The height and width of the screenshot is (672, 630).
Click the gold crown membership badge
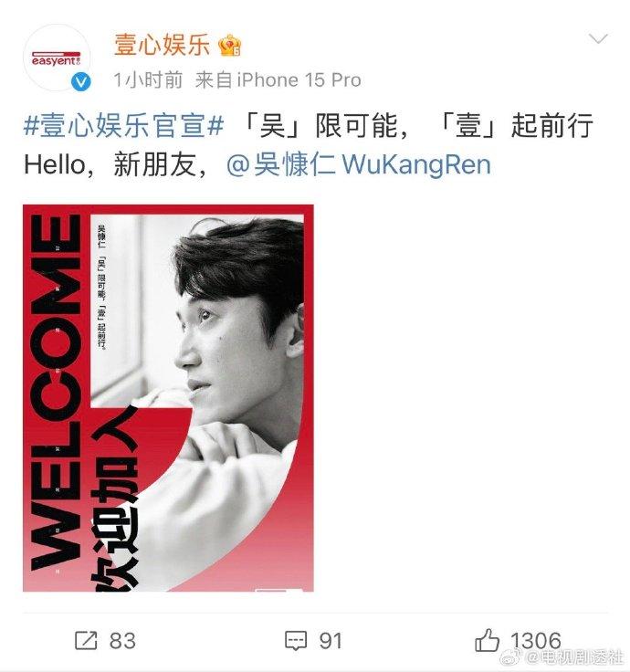click(230, 46)
